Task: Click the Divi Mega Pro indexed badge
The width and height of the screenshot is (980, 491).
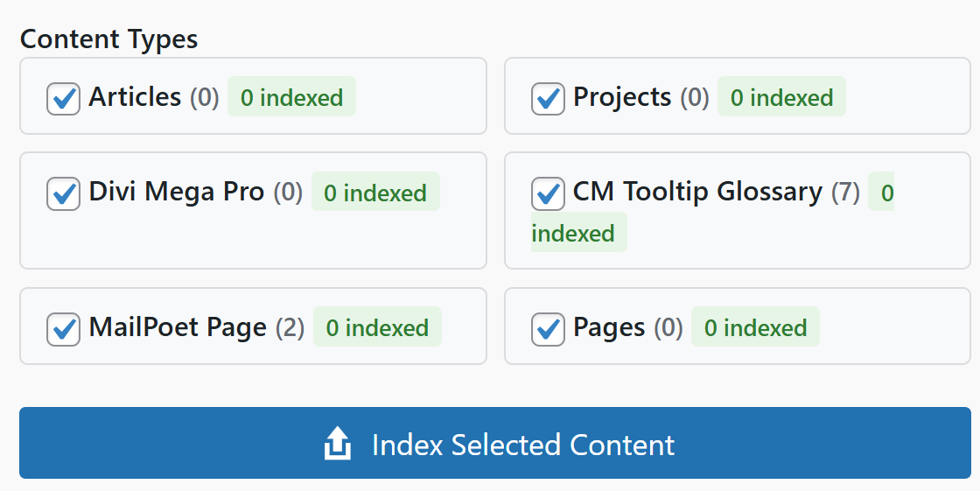Action: point(375,193)
